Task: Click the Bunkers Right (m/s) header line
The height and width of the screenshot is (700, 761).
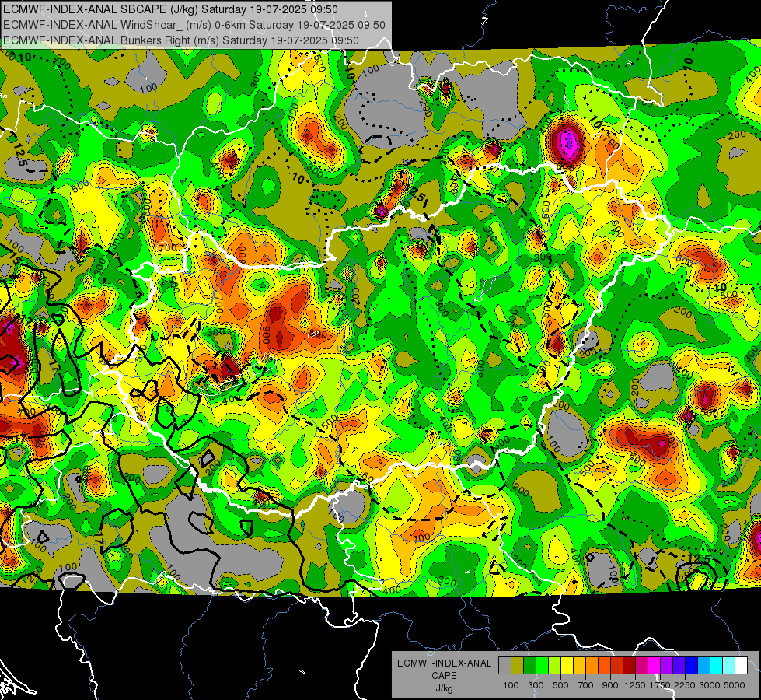Action: pos(180,40)
